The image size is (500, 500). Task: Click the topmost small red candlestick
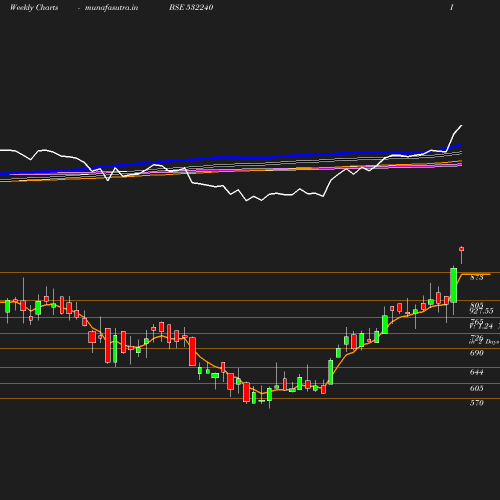coord(462,249)
